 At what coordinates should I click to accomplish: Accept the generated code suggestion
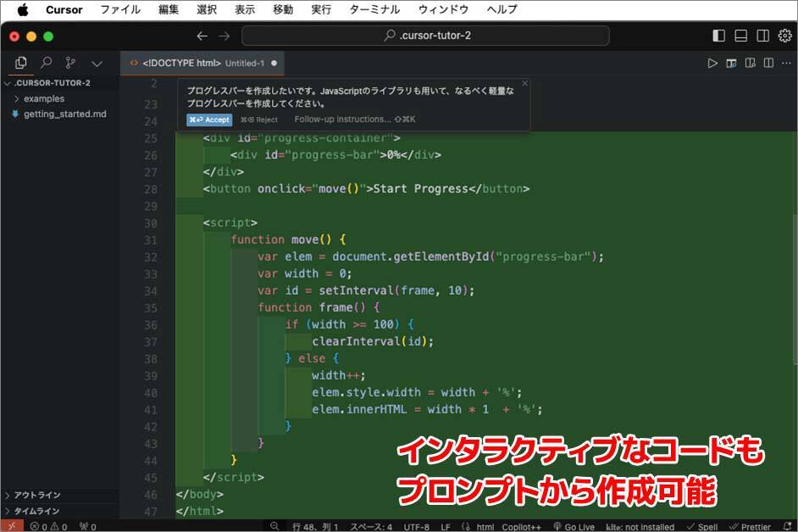(x=208, y=119)
